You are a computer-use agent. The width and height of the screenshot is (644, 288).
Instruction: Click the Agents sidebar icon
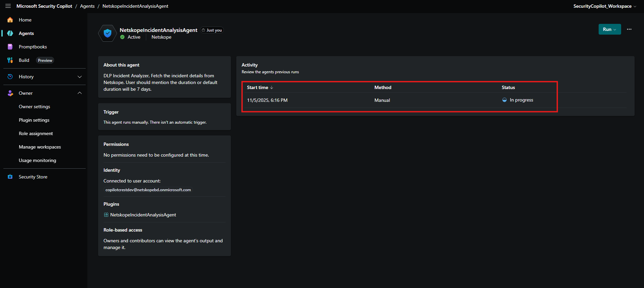(10, 33)
